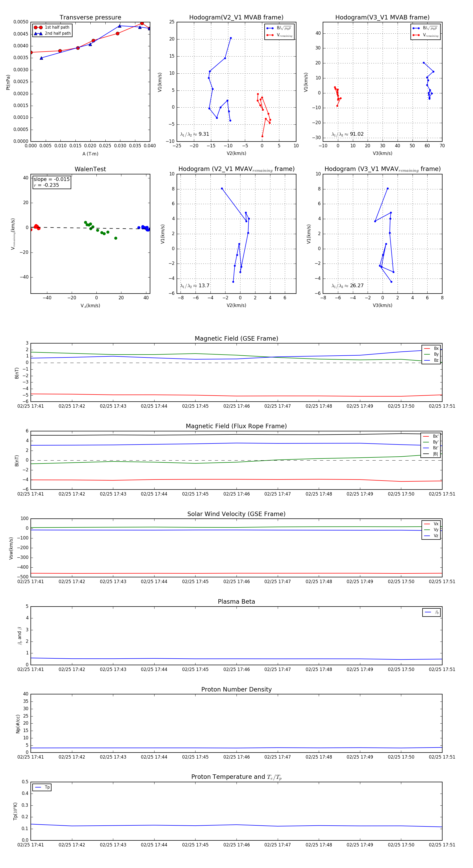Click the eigenvalue ratio annotation reading 91.02
This screenshot has width=473, height=868.
(347, 134)
